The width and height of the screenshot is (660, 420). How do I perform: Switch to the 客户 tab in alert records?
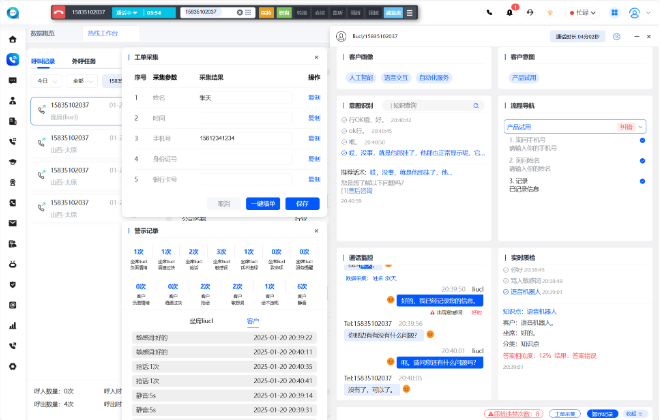pos(253,321)
